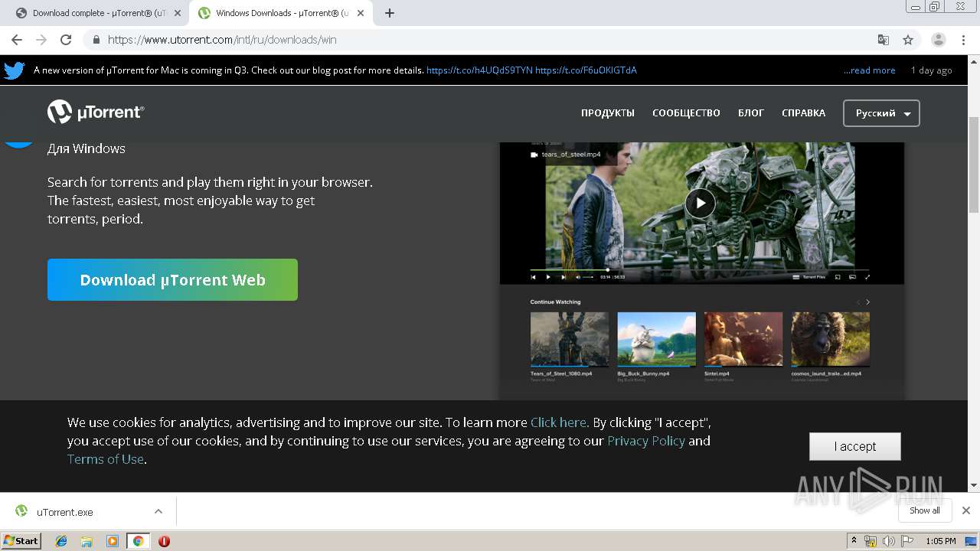Click the fullscreen icon in player

[x=867, y=277]
